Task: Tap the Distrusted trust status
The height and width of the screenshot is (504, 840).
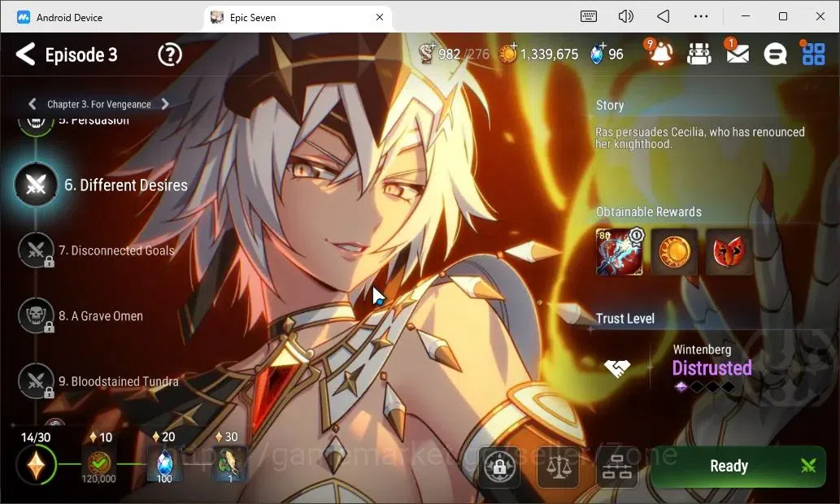Action: (712, 368)
